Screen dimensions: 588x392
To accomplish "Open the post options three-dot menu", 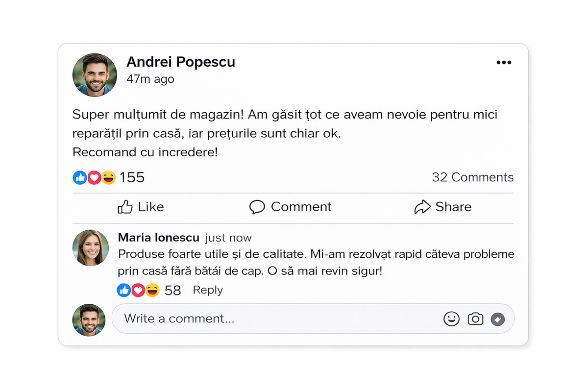I will [504, 62].
